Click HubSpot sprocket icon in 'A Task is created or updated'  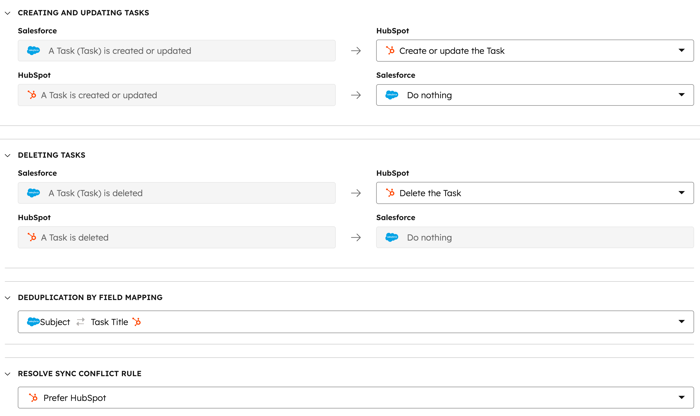click(32, 95)
